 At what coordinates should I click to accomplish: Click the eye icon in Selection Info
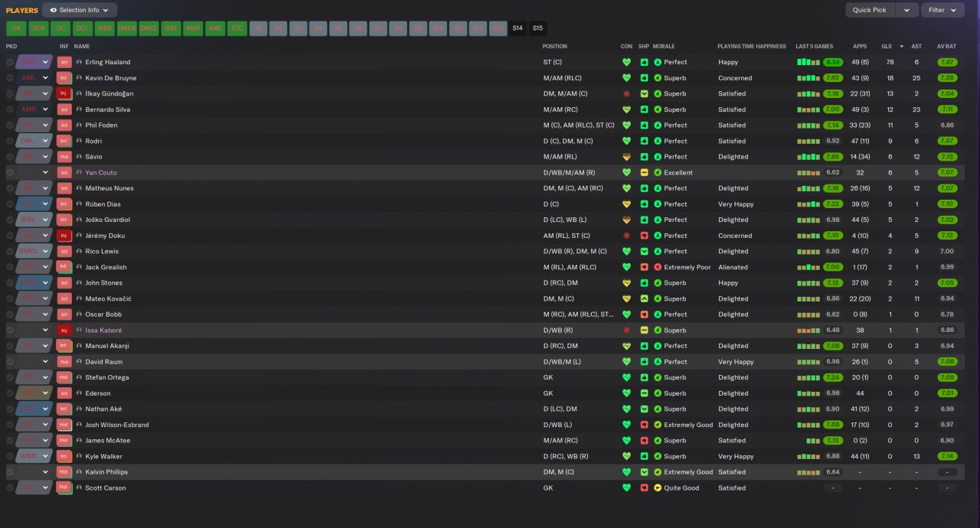pyautogui.click(x=53, y=10)
